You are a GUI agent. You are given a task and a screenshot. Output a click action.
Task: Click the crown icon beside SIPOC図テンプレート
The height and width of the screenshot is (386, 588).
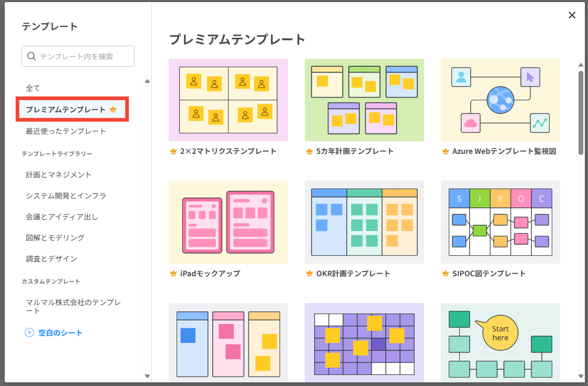click(x=445, y=274)
